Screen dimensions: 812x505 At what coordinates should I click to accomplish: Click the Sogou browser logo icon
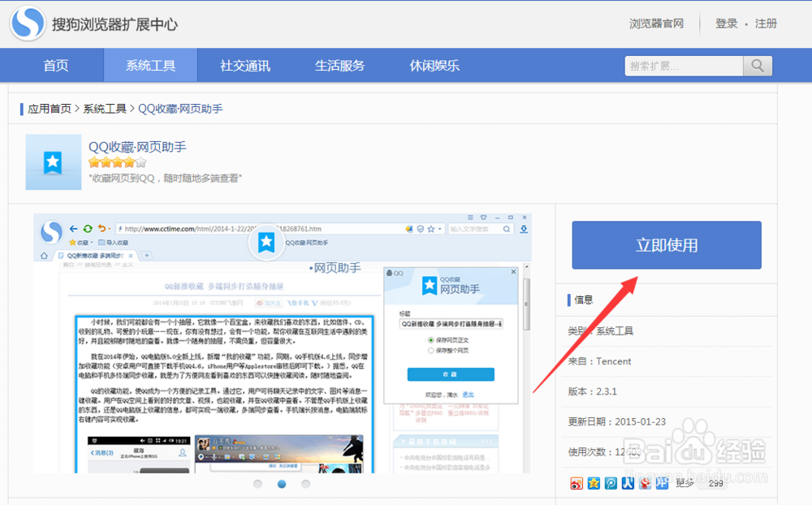click(x=28, y=23)
